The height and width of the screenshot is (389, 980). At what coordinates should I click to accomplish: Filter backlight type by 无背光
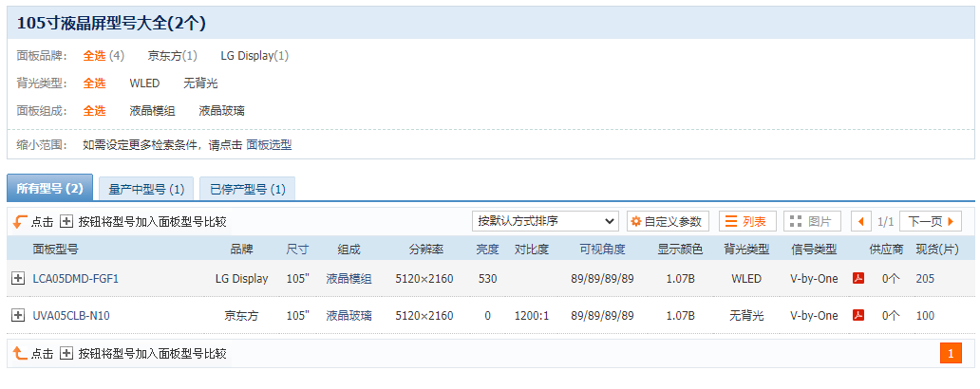tap(200, 83)
